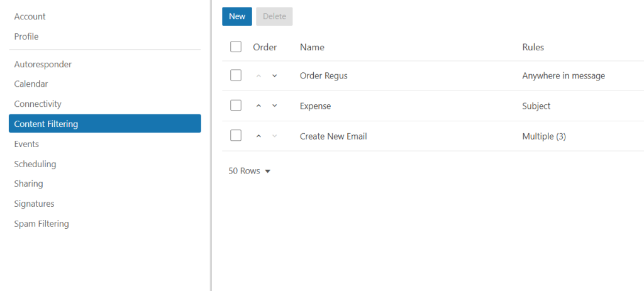Click the greyed-out up arrow for Order Regus
The height and width of the screenshot is (291, 644).
258,76
